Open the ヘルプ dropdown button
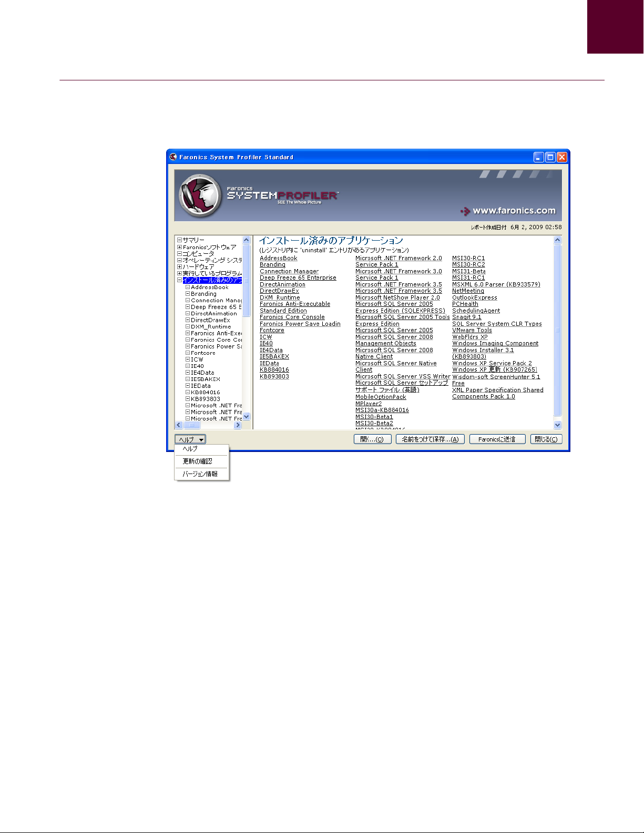The width and height of the screenshot is (644, 833). 190,439
